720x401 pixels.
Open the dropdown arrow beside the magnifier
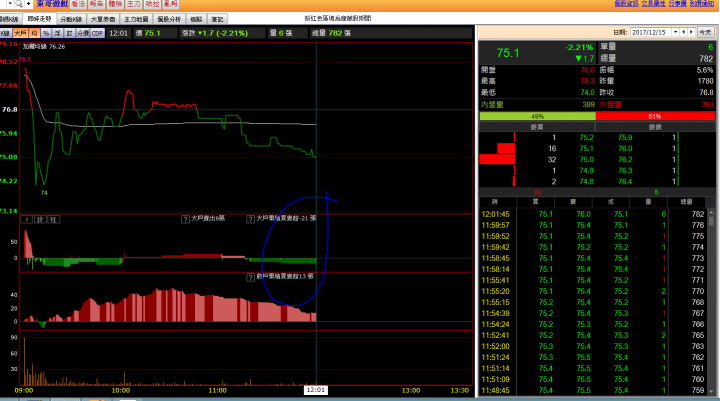click(10, 4)
